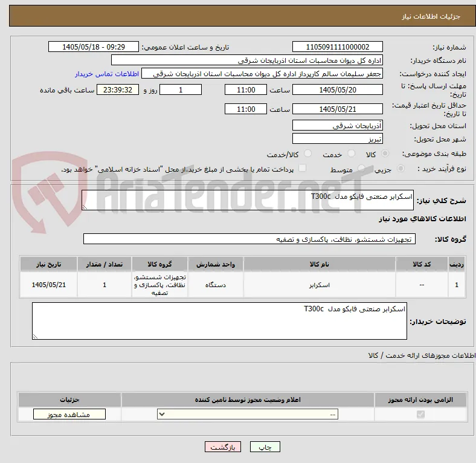The height and width of the screenshot is (463, 476).
Task: Toggle the mandatory permit checkbox
Action: pyautogui.click(x=420, y=415)
